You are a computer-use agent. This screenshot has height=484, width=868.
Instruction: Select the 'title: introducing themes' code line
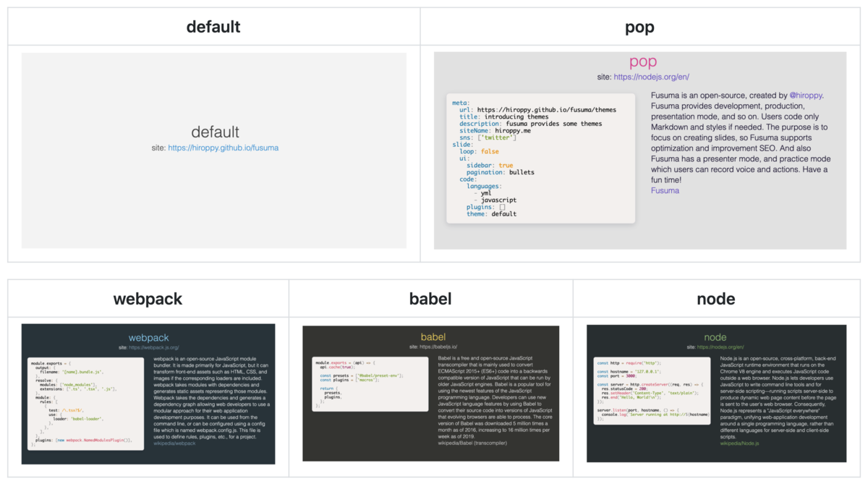(504, 116)
